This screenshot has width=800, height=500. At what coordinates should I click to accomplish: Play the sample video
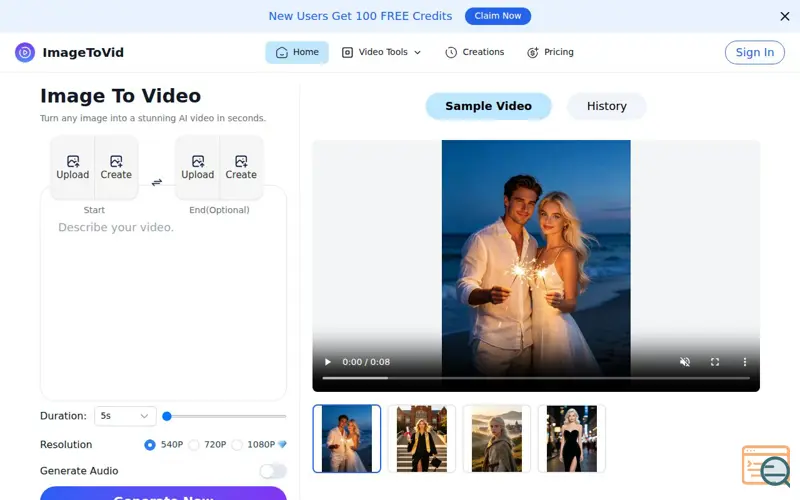[x=328, y=362]
